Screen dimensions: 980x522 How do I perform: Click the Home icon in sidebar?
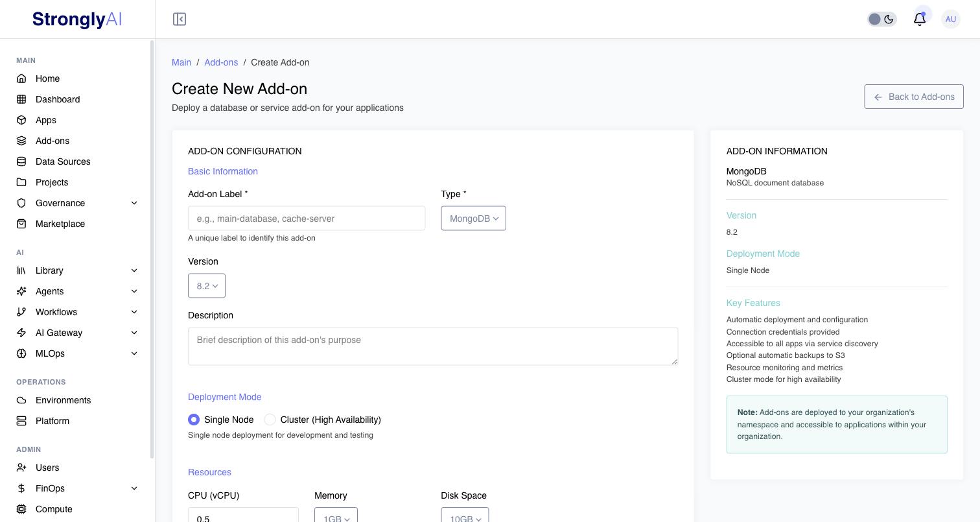(x=21, y=78)
